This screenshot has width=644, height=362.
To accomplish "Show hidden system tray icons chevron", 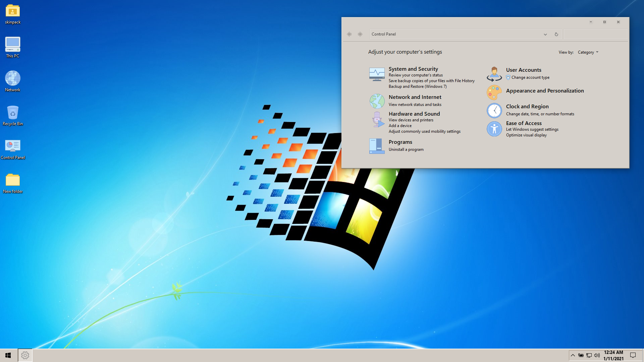I will coord(573,355).
